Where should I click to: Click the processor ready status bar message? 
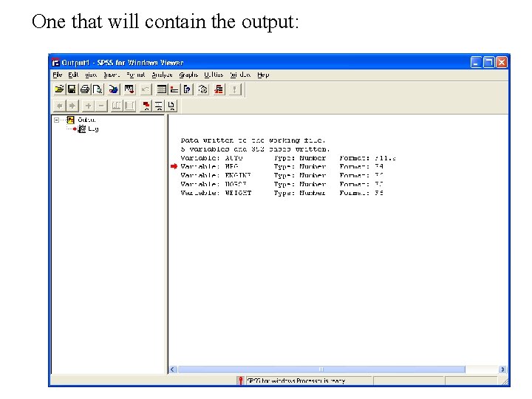296,381
